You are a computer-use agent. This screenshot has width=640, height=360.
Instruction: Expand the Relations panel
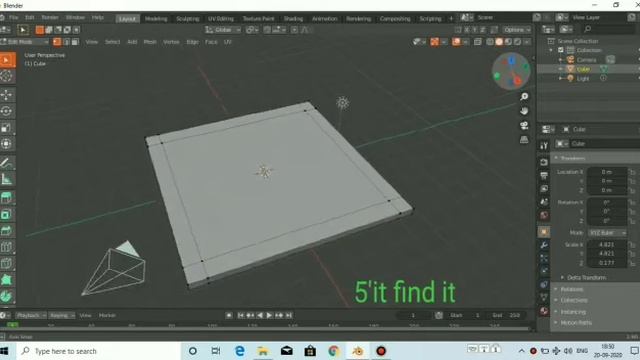(571, 289)
